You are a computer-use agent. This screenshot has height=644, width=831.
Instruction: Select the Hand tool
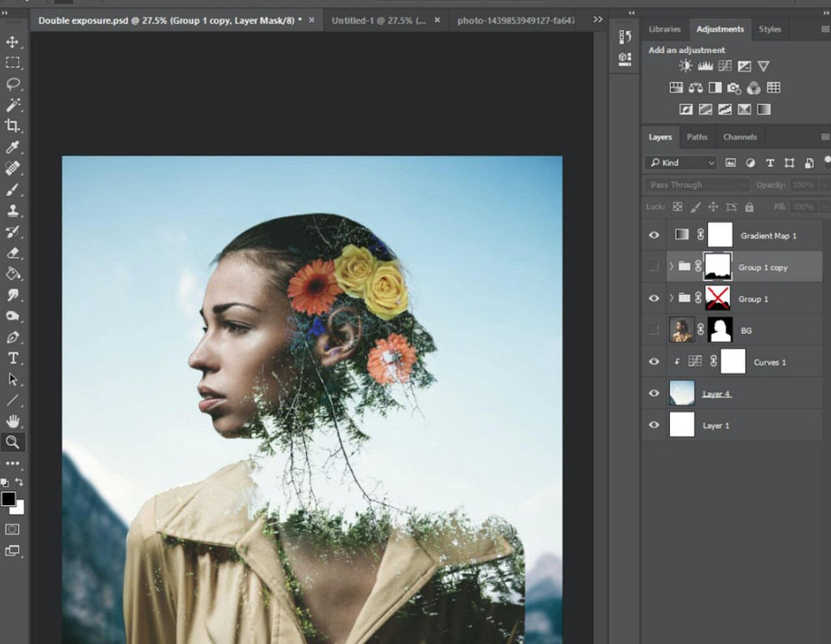pyautogui.click(x=12, y=421)
